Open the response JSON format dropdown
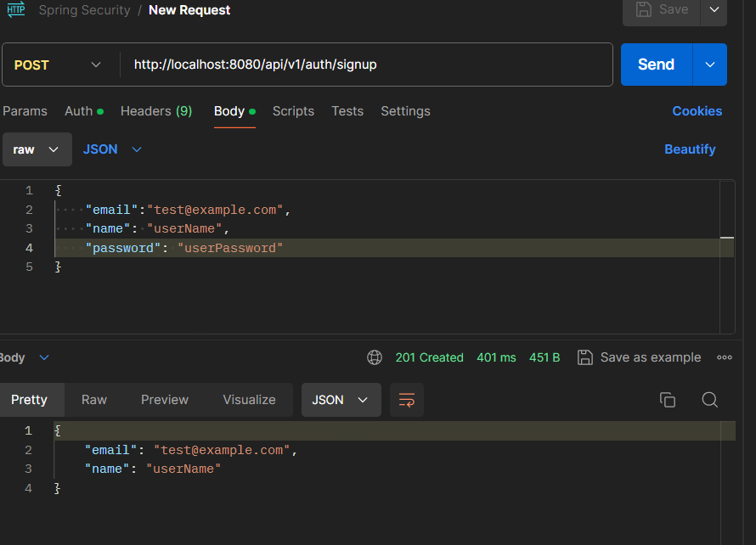The image size is (756, 545). coord(341,400)
